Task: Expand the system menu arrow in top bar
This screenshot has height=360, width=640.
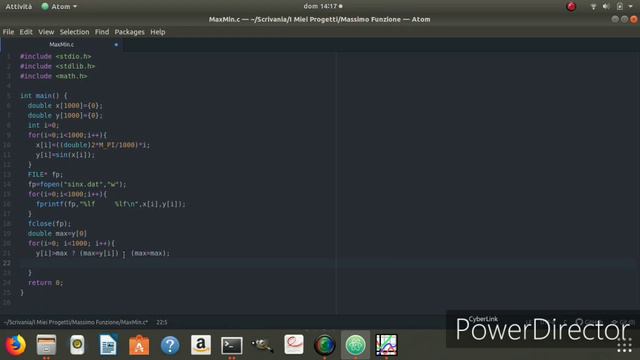Action: coord(631,7)
